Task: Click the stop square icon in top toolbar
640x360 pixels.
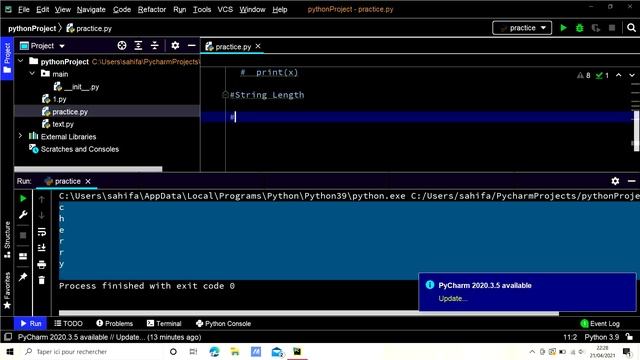Action: [612, 28]
